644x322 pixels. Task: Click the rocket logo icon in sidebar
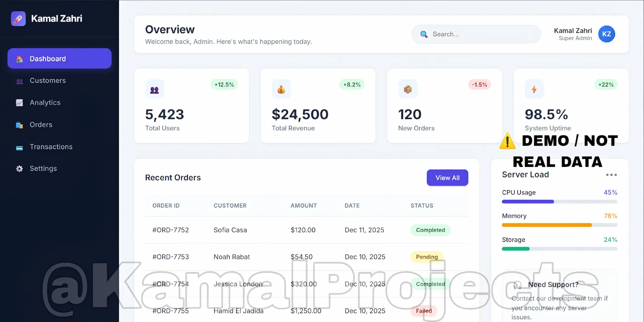click(18, 19)
